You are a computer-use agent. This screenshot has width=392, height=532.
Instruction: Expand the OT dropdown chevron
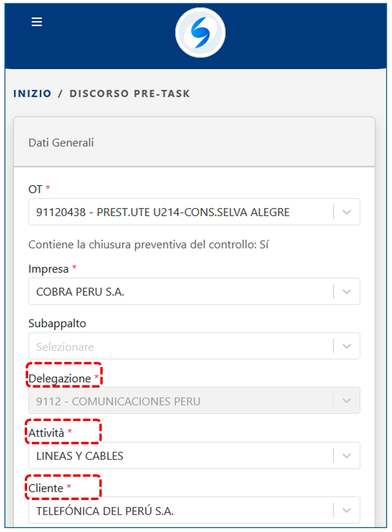pyautogui.click(x=346, y=212)
